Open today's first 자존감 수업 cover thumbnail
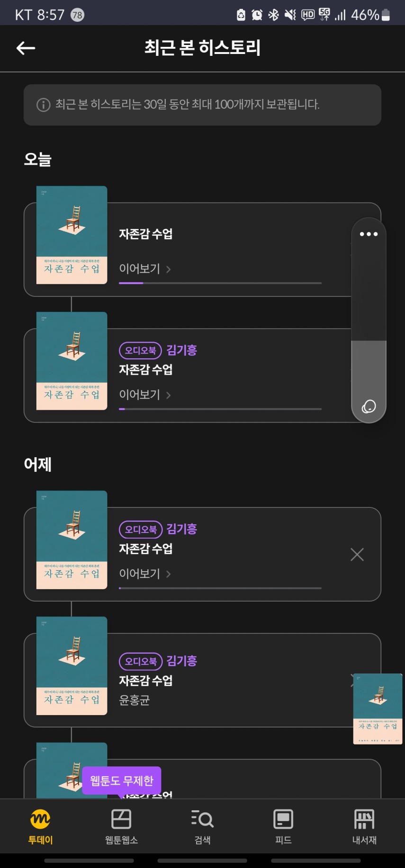Image resolution: width=405 pixels, height=868 pixels. [72, 235]
